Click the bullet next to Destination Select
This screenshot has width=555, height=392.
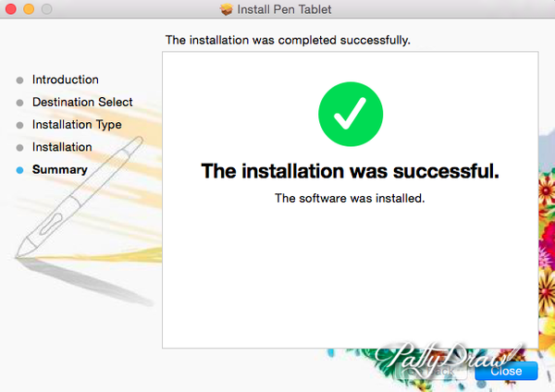click(19, 103)
